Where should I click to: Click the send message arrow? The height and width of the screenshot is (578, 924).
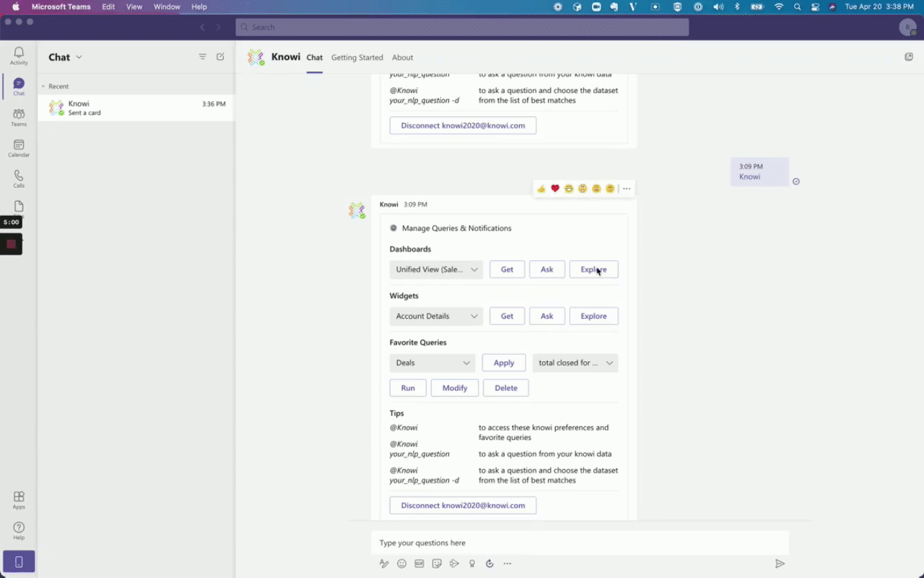pos(780,564)
